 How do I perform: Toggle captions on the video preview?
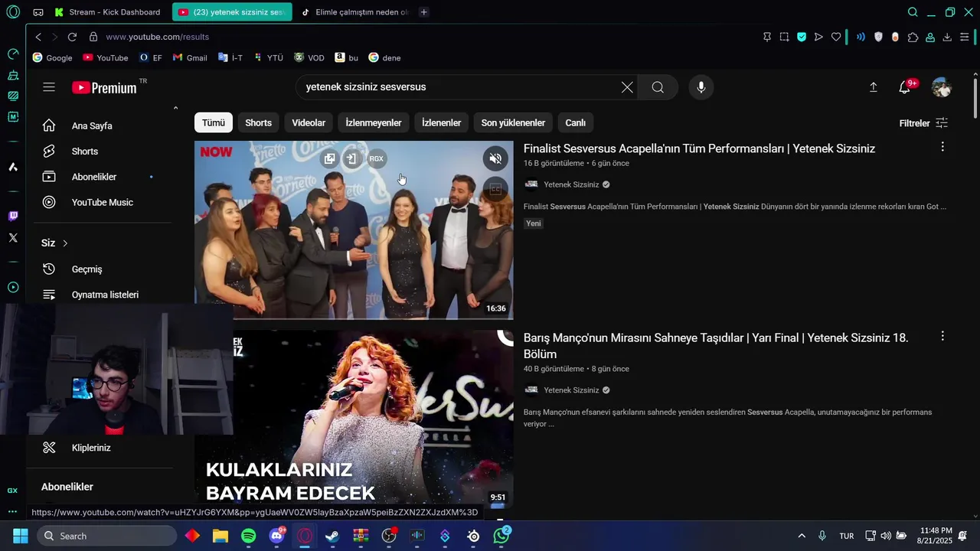[x=495, y=189]
